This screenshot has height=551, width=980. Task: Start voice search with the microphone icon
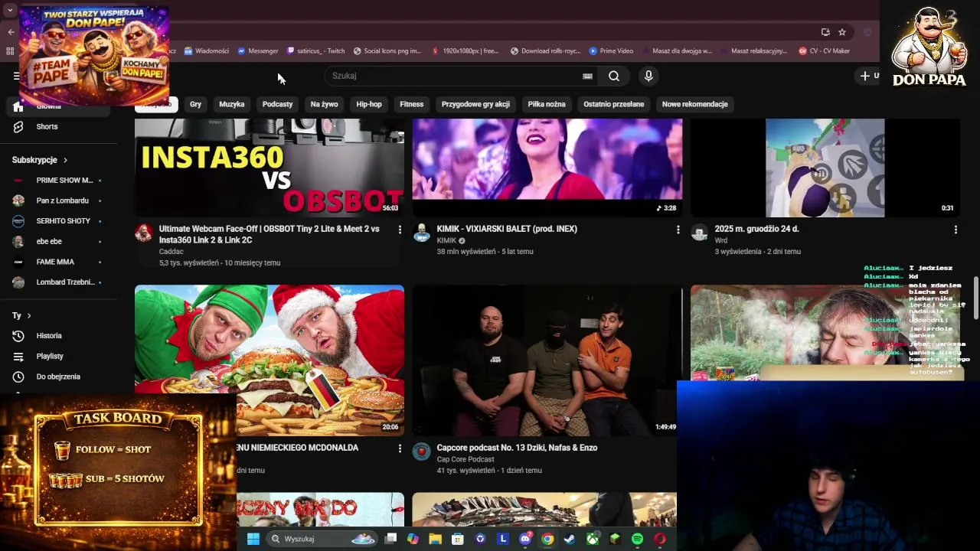click(648, 76)
